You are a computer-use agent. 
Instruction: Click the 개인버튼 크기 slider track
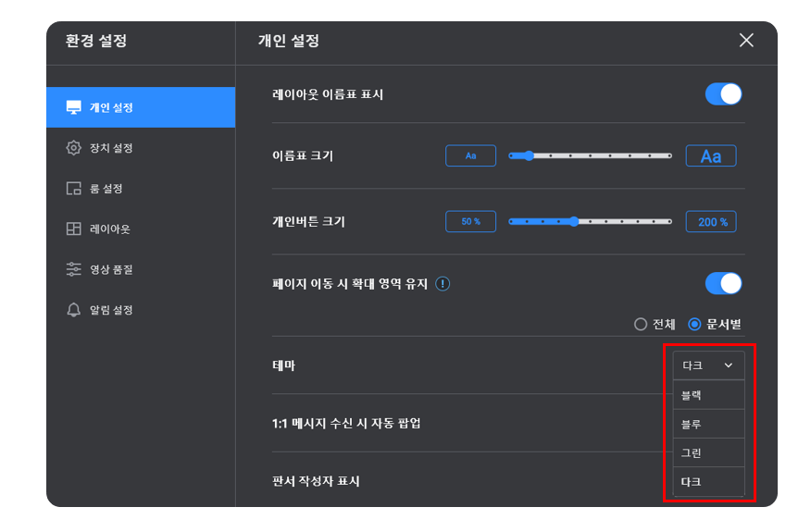click(590, 222)
